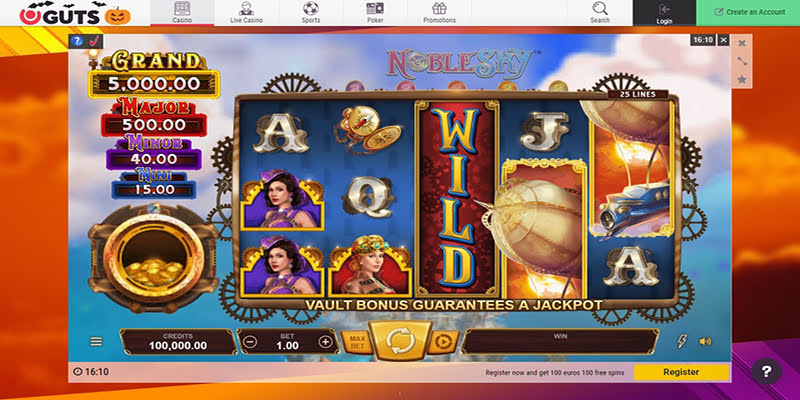This screenshot has height=400, width=800.
Task: Click the yellow Register button
Action: point(681,372)
